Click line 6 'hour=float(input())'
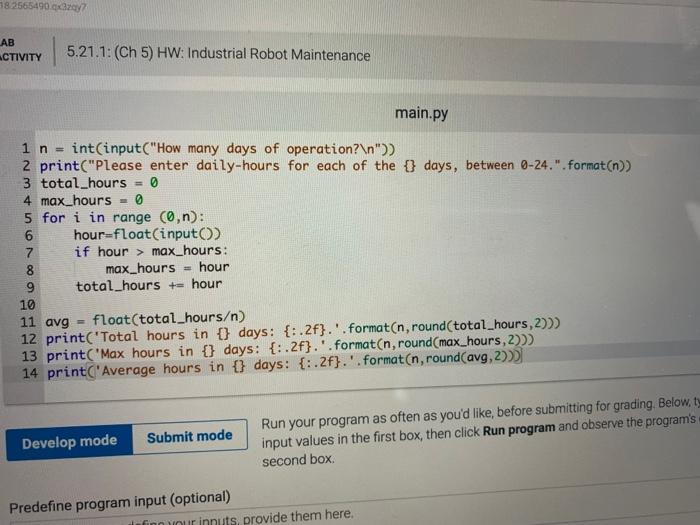The width and height of the screenshot is (700, 525). (x=147, y=234)
